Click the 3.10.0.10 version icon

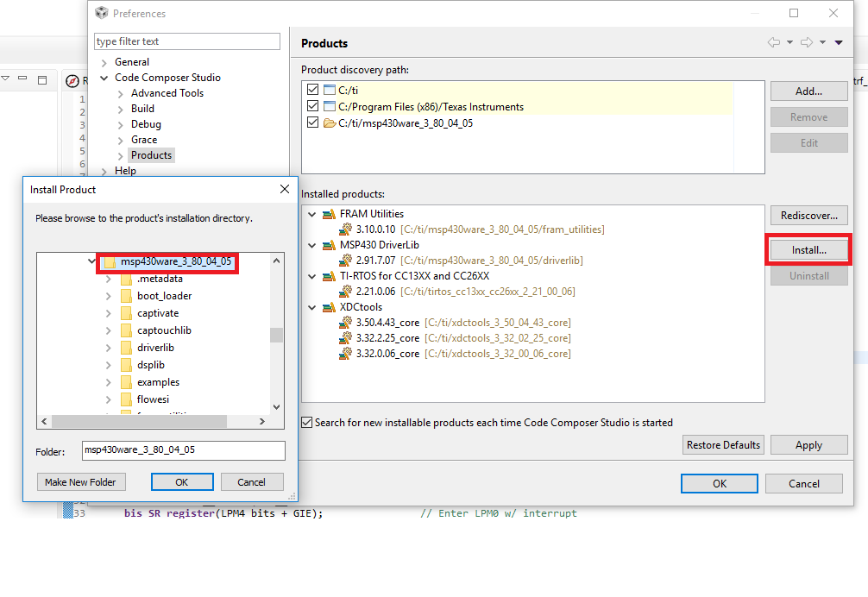(x=345, y=229)
